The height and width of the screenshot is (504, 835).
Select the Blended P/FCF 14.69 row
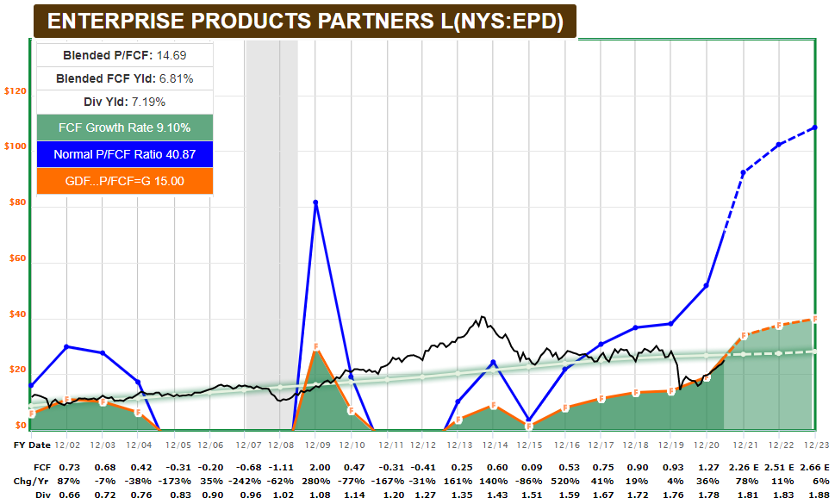[125, 55]
